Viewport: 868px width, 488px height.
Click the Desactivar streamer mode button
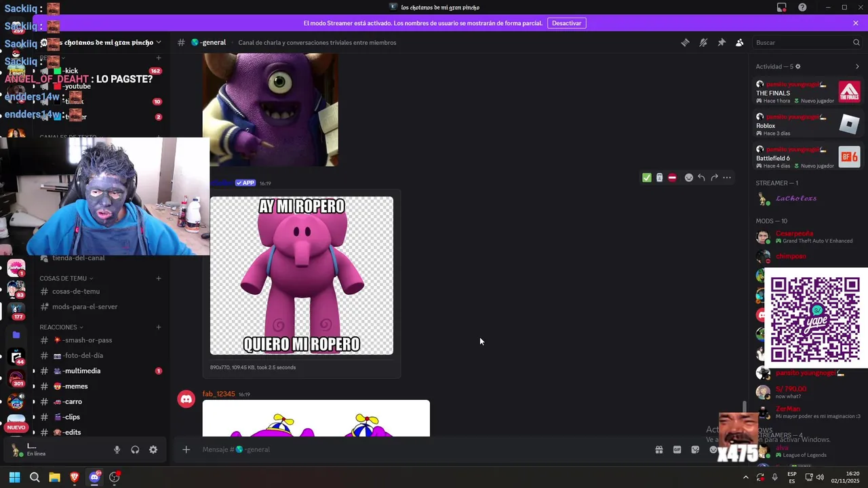pos(566,23)
